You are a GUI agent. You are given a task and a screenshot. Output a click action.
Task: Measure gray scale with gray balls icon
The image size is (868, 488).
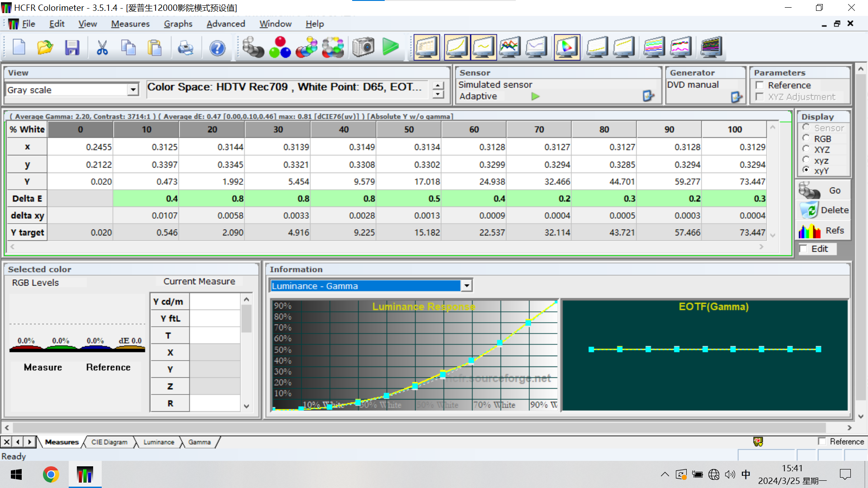(x=253, y=47)
